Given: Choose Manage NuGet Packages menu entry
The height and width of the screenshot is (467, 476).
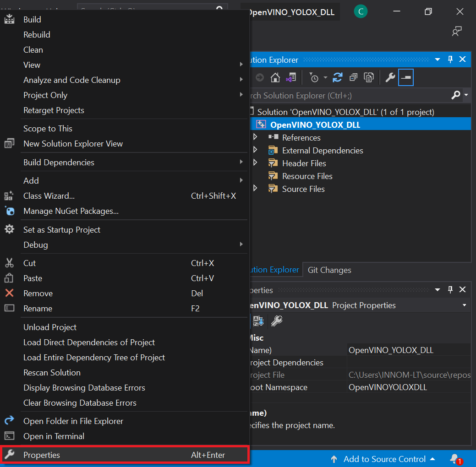Looking at the screenshot, I should (71, 211).
